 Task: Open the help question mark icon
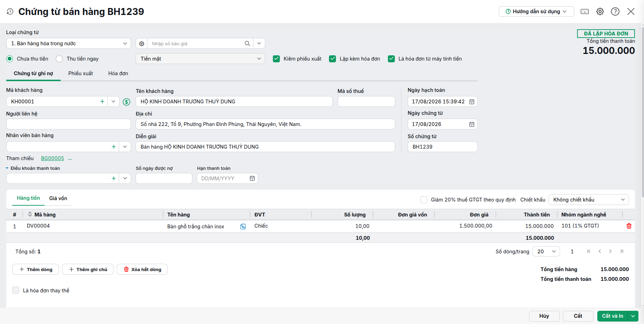pyautogui.click(x=615, y=11)
